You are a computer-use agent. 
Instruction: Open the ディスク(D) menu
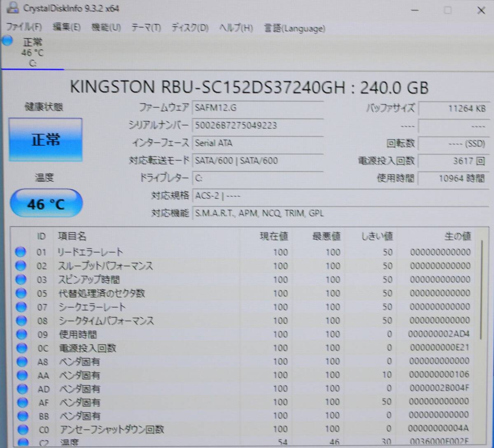[x=190, y=28]
